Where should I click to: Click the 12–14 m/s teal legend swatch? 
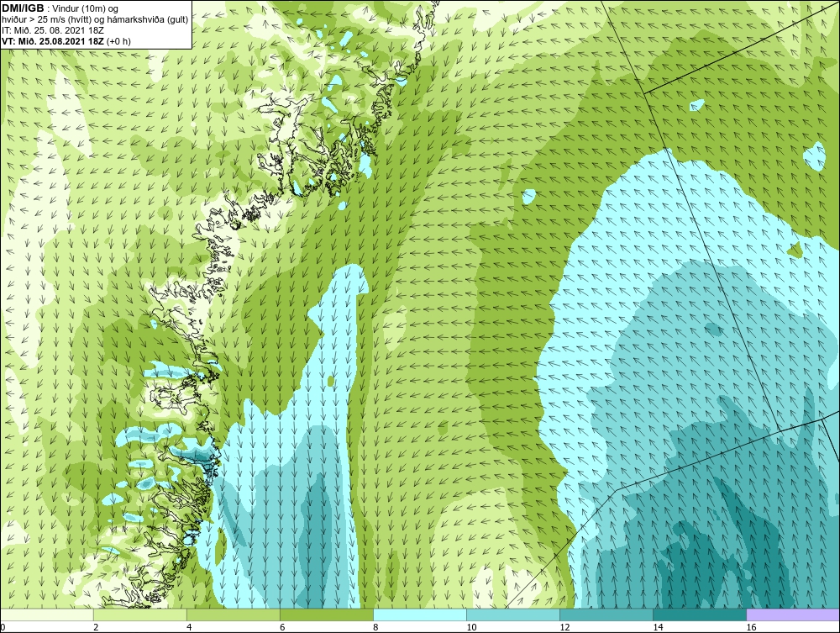coord(606,615)
